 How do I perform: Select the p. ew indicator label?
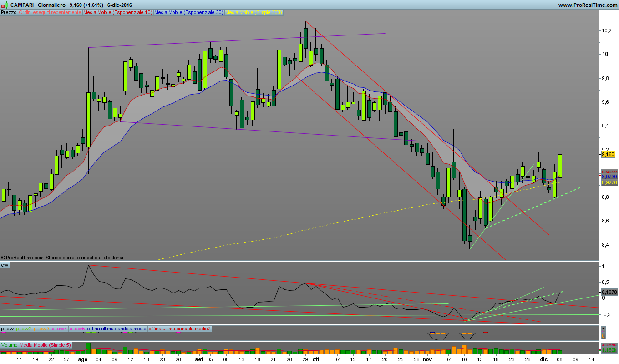point(7,328)
